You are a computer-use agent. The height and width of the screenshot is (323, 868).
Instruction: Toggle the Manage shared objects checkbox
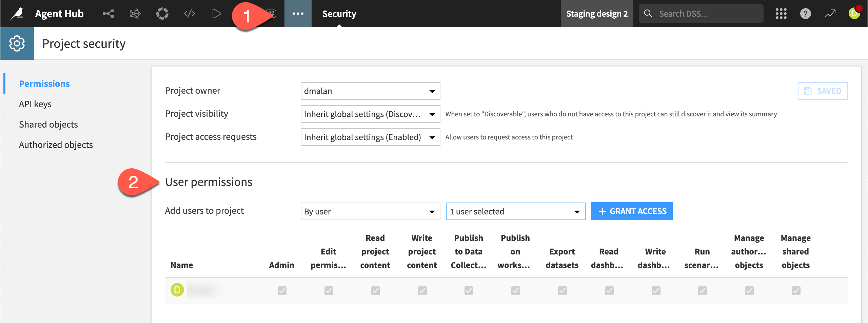tap(796, 290)
